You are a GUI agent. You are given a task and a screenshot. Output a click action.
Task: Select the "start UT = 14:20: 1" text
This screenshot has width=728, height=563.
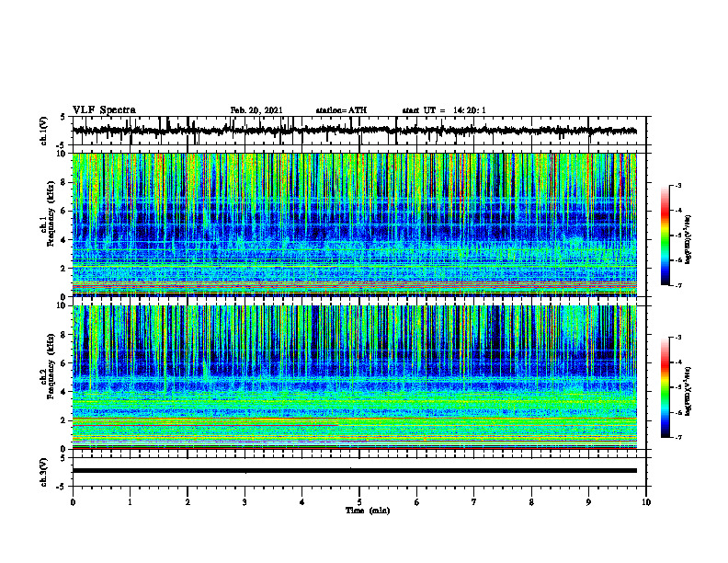[x=444, y=110]
